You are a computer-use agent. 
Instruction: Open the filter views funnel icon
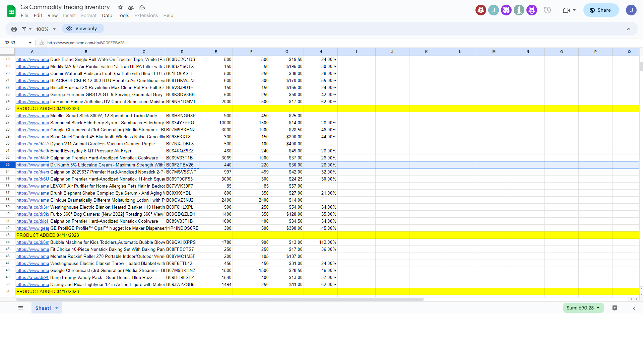24,29
